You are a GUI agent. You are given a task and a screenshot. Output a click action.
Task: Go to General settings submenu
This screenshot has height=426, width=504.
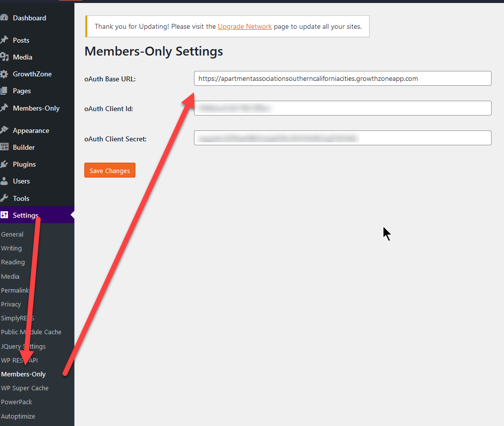point(12,234)
